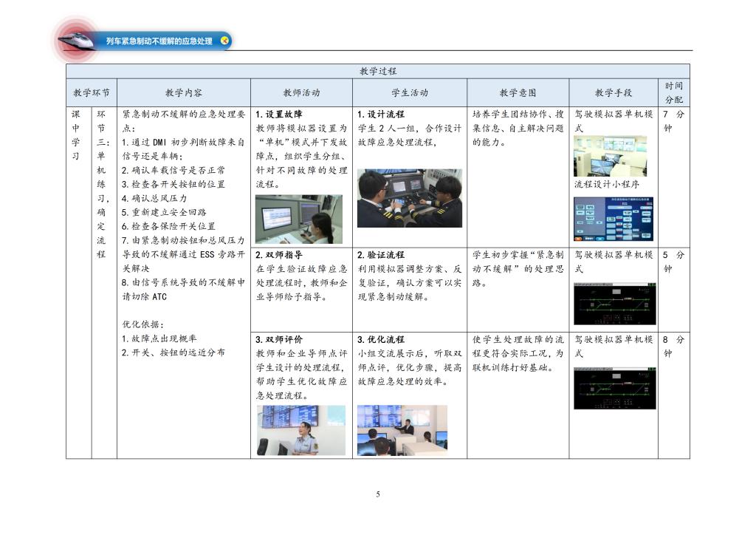Click the 教学手段 column header
This screenshot has width=756, height=535.
[x=613, y=93]
